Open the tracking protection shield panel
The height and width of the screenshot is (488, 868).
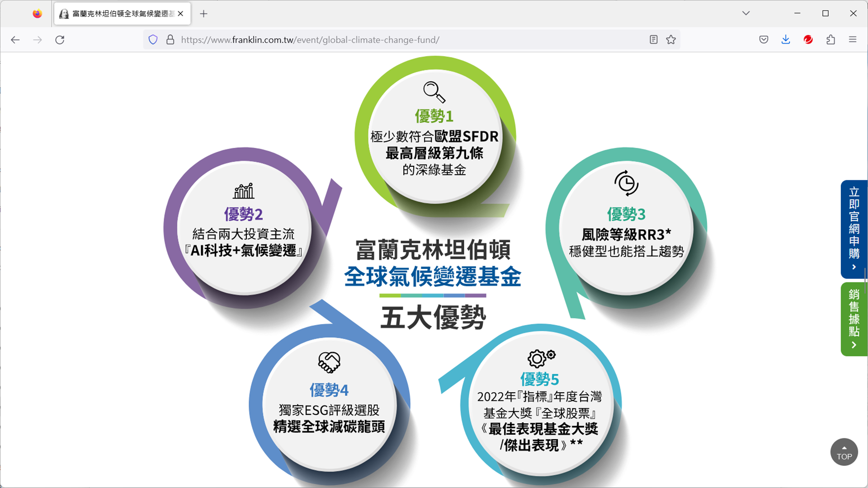153,40
